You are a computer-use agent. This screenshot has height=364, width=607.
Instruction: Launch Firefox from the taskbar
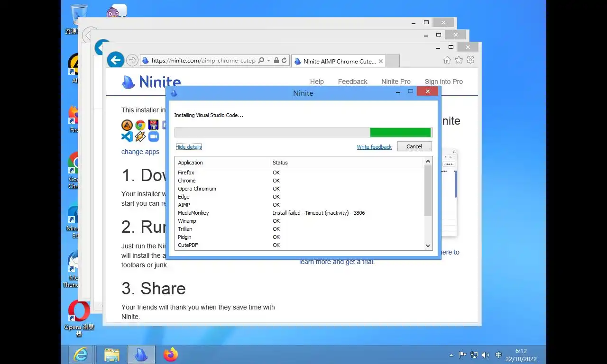tap(171, 355)
